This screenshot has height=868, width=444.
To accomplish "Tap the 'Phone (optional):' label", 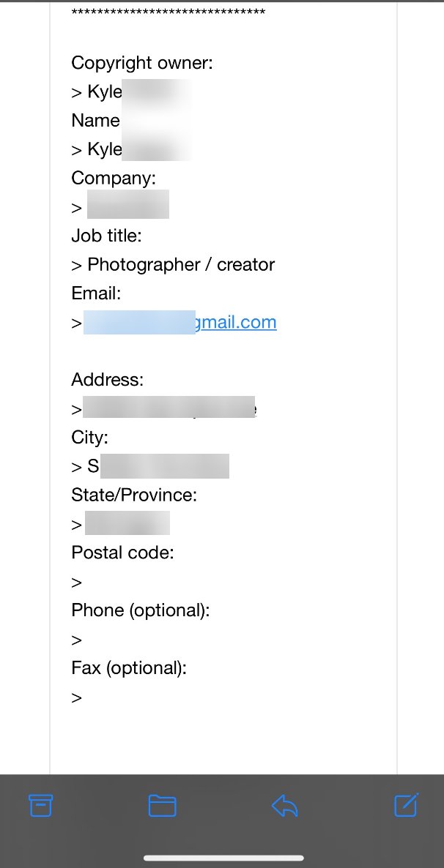I will [141, 610].
